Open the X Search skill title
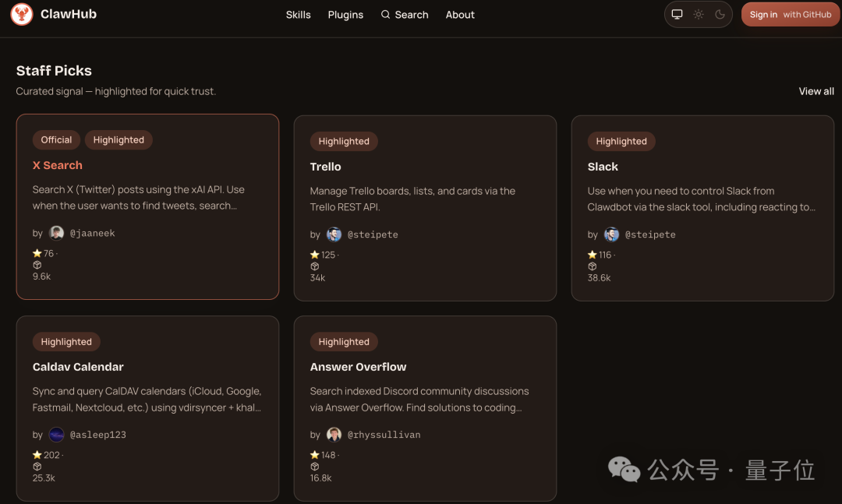This screenshot has width=842, height=504. [x=57, y=165]
